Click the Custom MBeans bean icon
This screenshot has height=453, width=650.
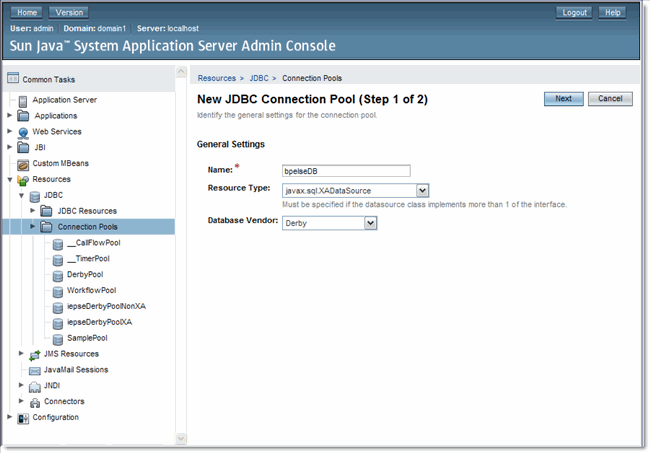pyautogui.click(x=23, y=165)
